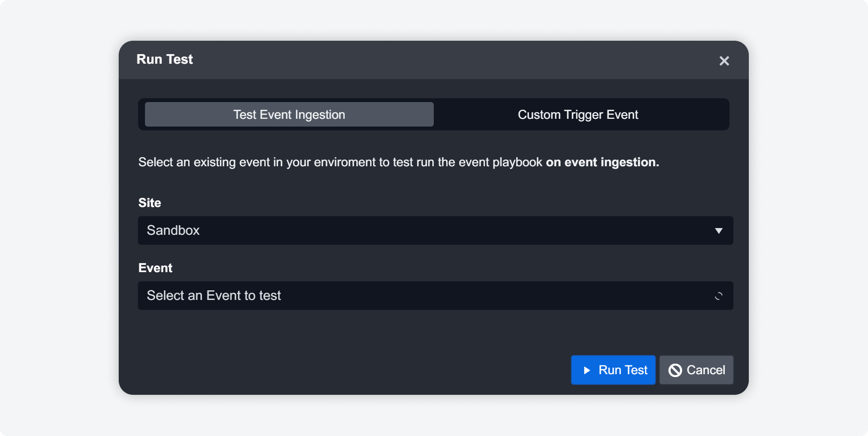Click the 'Site' field label

pos(149,203)
